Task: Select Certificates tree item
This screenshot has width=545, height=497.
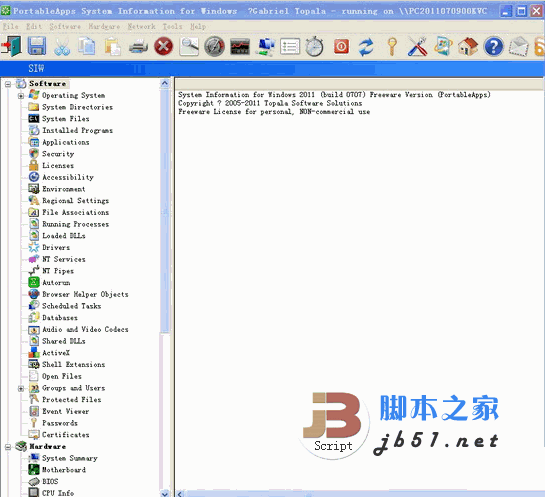Action: coord(65,435)
